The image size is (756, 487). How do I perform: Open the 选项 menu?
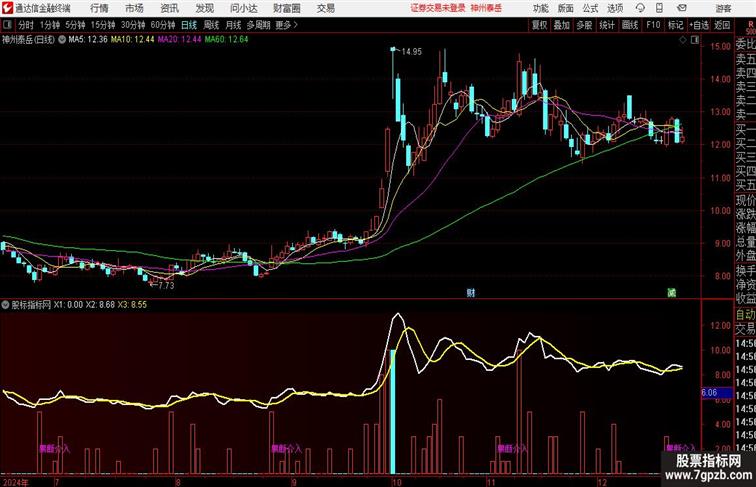(615, 8)
